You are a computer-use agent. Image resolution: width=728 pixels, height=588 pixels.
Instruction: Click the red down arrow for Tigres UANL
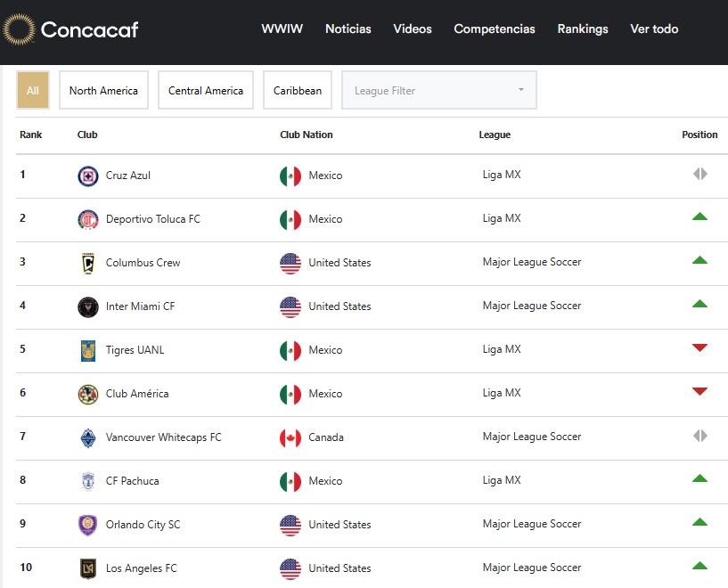(699, 347)
